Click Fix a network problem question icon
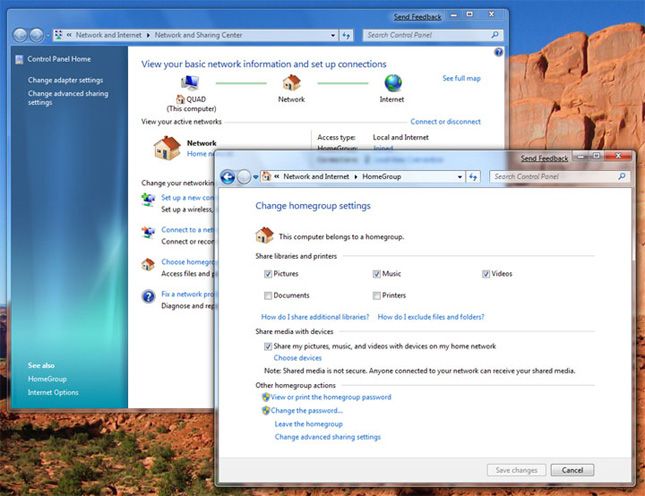This screenshot has width=645, height=496. 148,296
